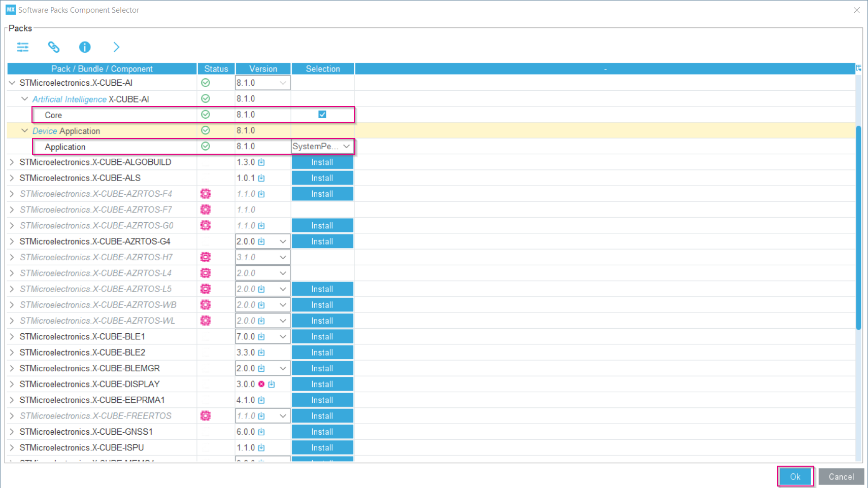Click the red error icon beside X-CUBE-DISPLAY version

(261, 384)
